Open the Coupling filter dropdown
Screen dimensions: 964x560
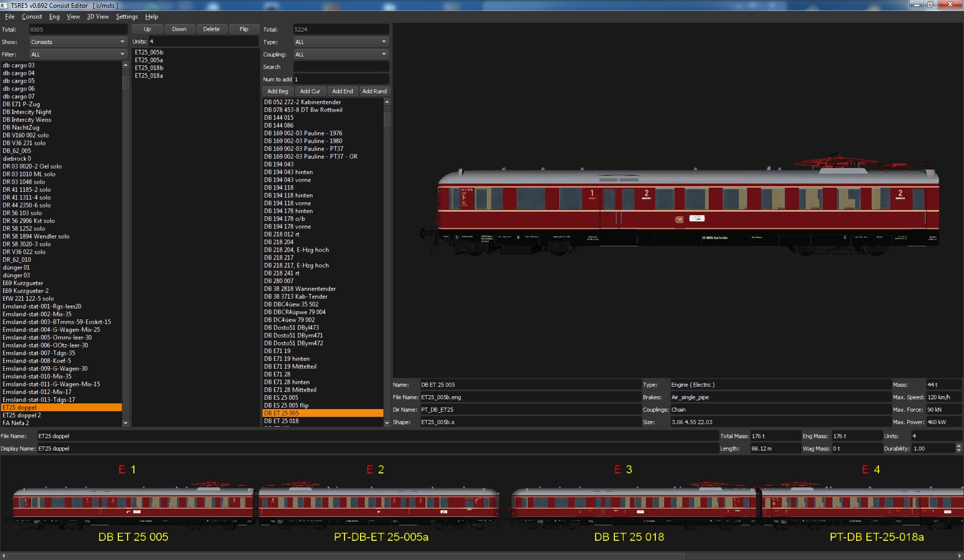click(340, 54)
